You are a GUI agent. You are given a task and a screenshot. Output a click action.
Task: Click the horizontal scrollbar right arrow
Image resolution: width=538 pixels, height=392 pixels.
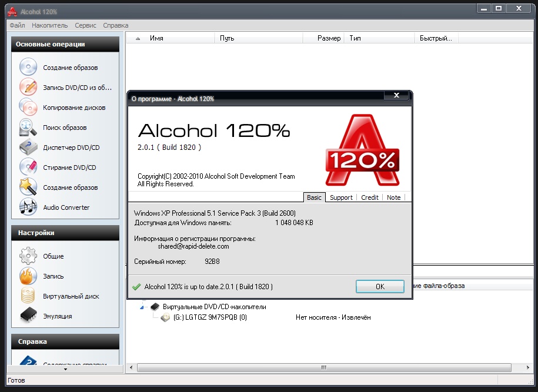point(527,367)
